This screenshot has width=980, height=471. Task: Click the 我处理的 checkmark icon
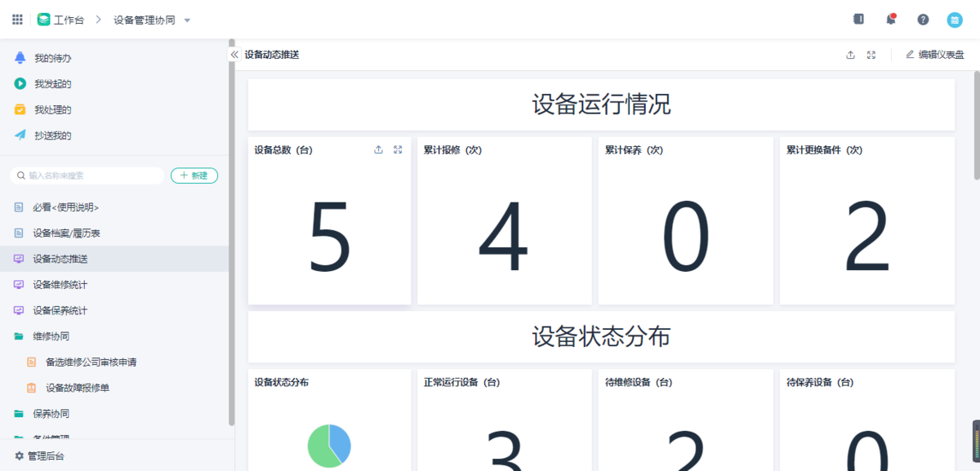pyautogui.click(x=20, y=109)
